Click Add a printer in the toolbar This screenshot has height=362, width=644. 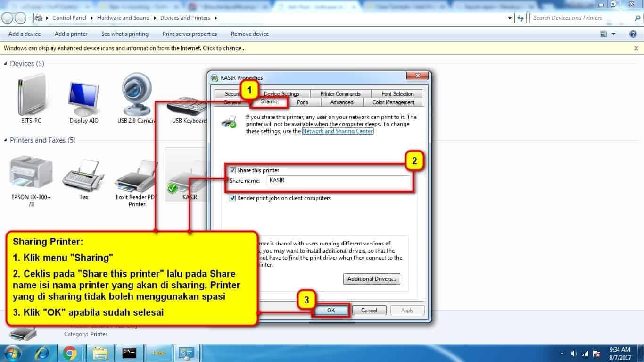click(x=71, y=34)
